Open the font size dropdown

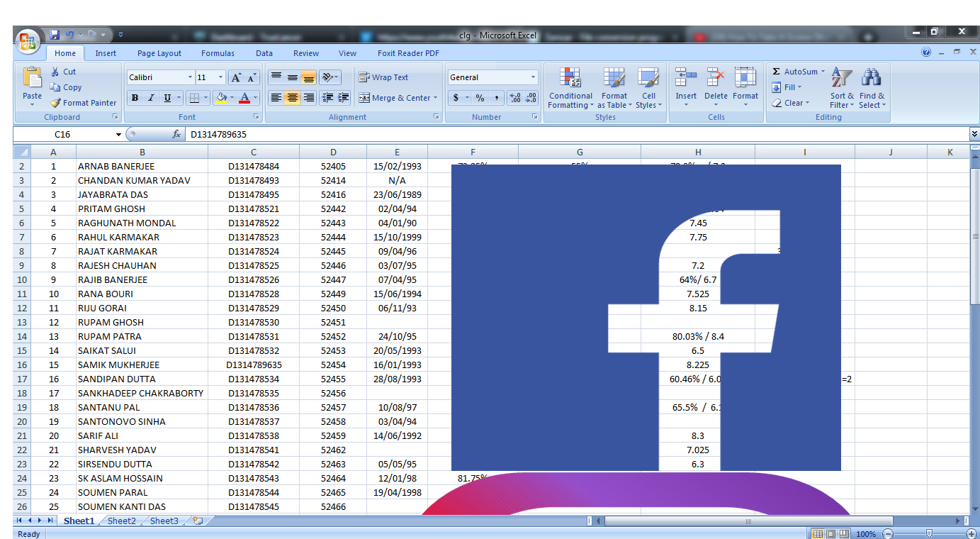(x=221, y=77)
